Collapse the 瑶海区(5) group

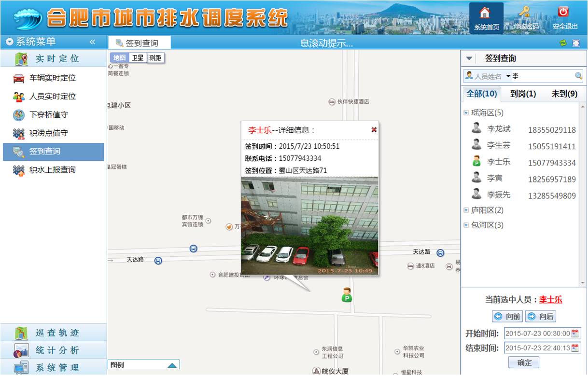click(466, 113)
